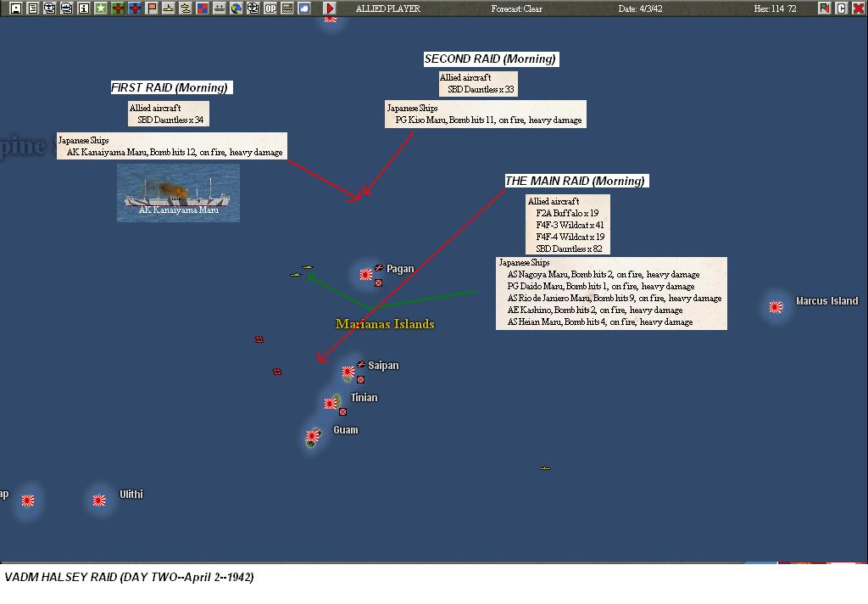Click the 'Saipan' map label
Image resolution: width=868 pixels, height=604 pixels.
coord(383,365)
